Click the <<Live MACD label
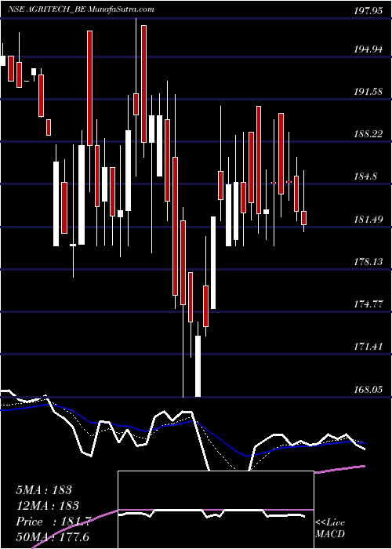The height and width of the screenshot is (549, 392). point(330,529)
